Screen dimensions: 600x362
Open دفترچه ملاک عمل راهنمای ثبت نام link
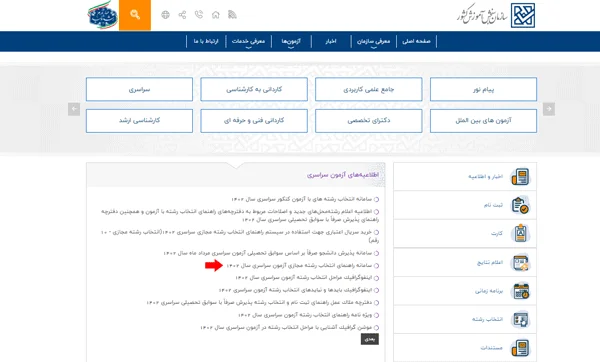tap(259, 303)
